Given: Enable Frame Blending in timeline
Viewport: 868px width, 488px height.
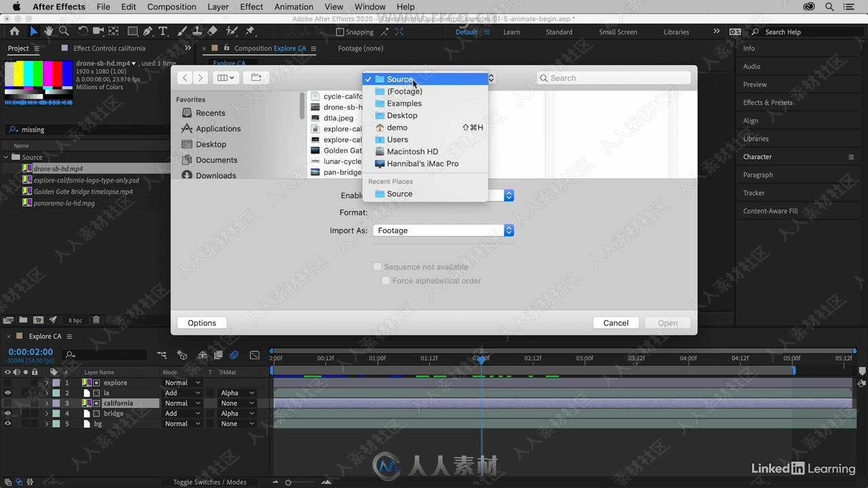Looking at the screenshot, I should (x=218, y=354).
